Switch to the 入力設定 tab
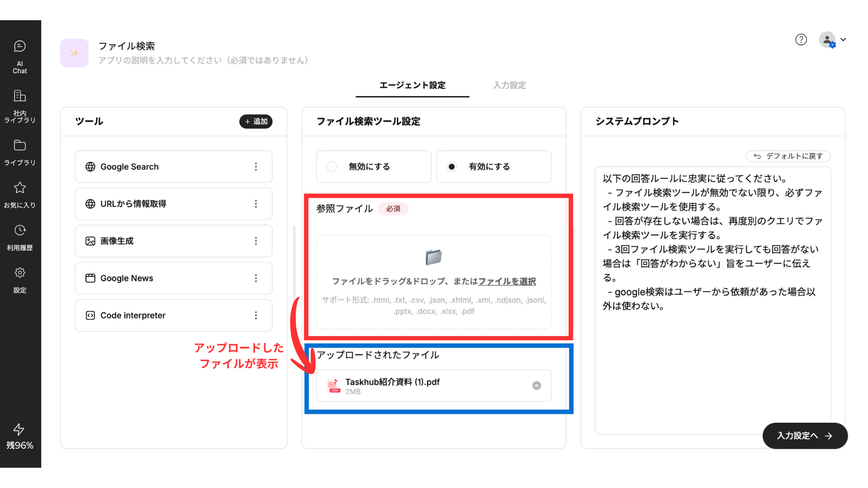This screenshot has width=868, height=488. point(509,85)
